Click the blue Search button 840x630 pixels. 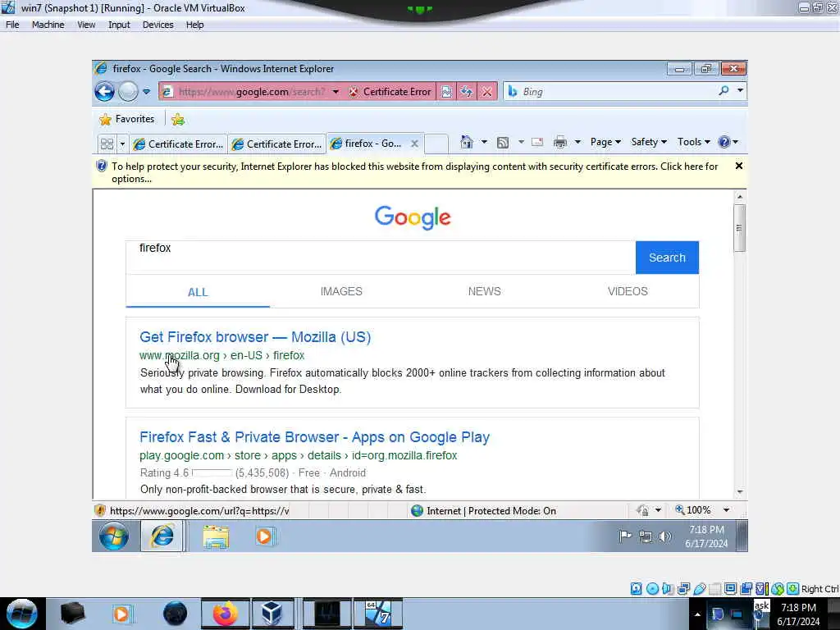tap(667, 258)
